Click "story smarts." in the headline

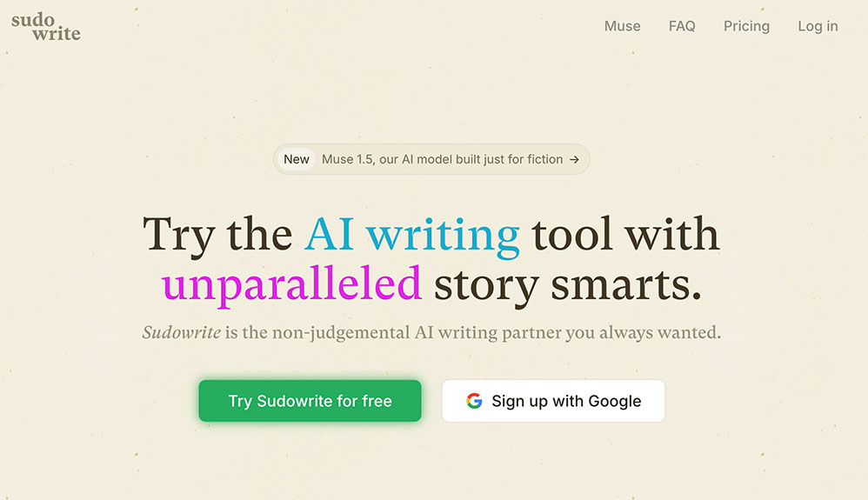[567, 284]
